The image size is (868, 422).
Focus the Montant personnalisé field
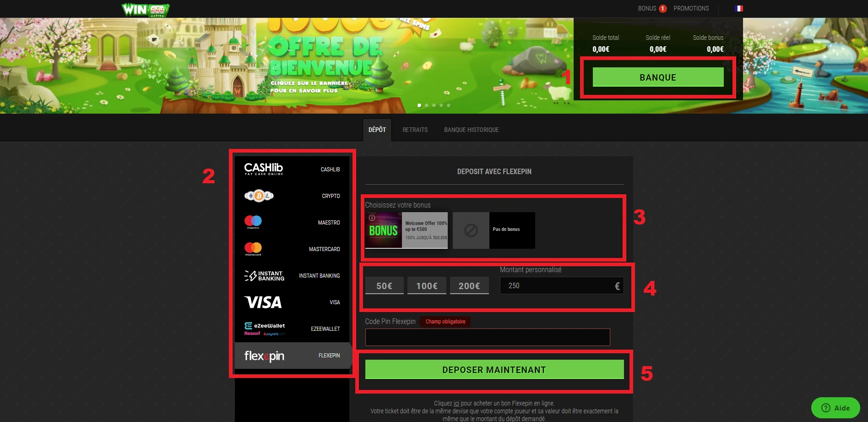click(561, 285)
